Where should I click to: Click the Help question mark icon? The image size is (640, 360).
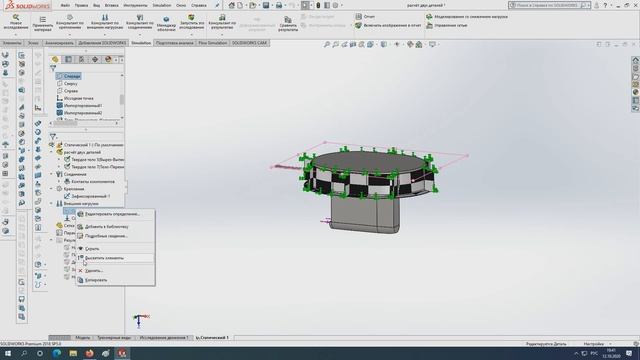pyautogui.click(x=605, y=5)
